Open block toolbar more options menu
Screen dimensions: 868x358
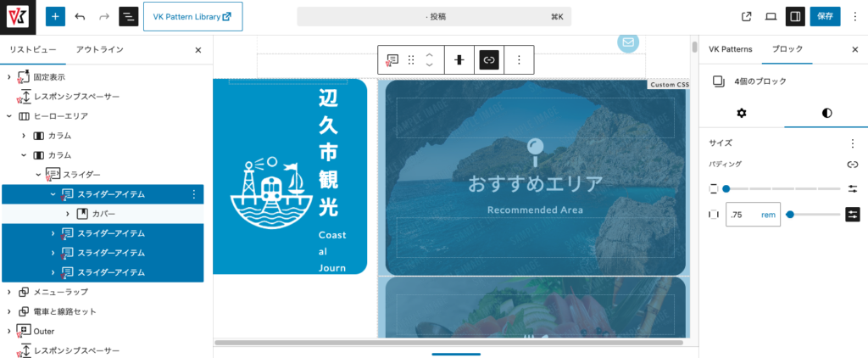click(x=519, y=59)
